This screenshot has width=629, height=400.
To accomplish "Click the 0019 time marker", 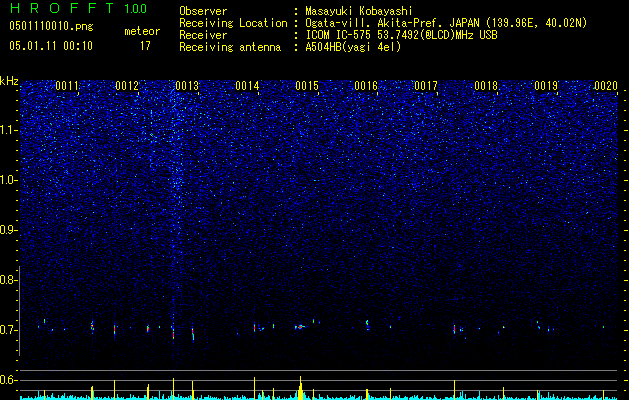I will coord(546,86).
